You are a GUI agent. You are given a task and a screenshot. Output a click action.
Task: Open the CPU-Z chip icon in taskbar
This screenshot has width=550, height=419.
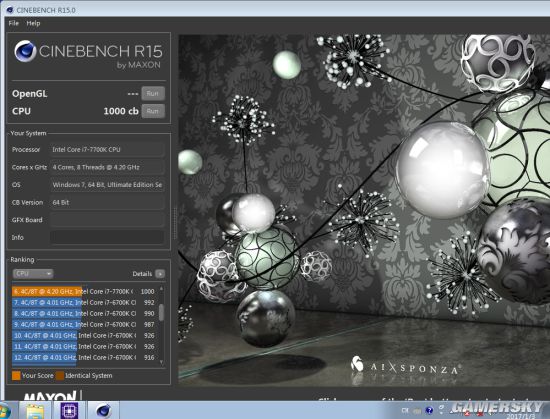(x=69, y=410)
